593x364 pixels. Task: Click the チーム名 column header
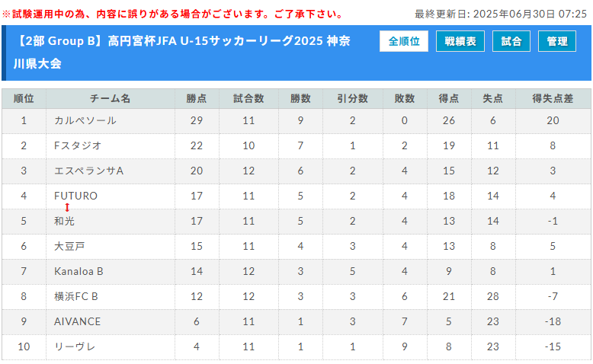pyautogui.click(x=111, y=98)
